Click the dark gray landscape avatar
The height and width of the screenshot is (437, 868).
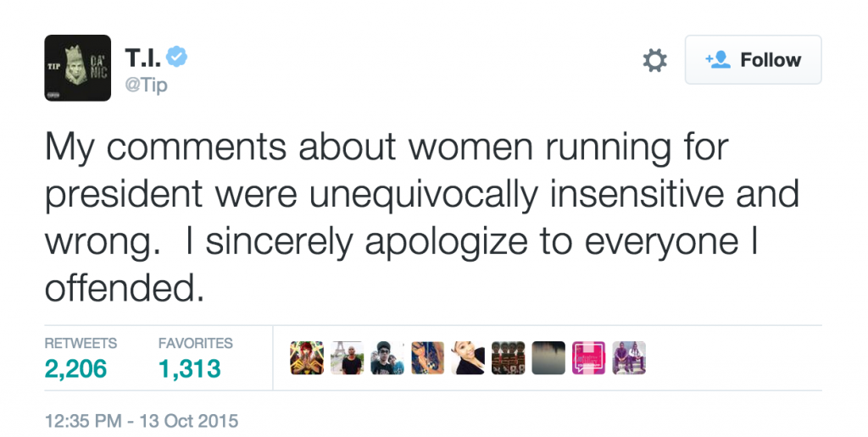pos(548,358)
